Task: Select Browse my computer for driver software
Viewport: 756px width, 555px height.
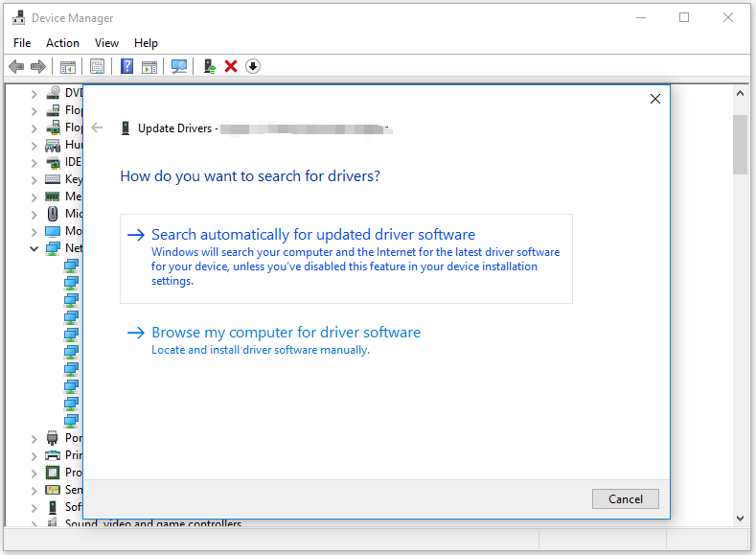Action: click(x=286, y=333)
